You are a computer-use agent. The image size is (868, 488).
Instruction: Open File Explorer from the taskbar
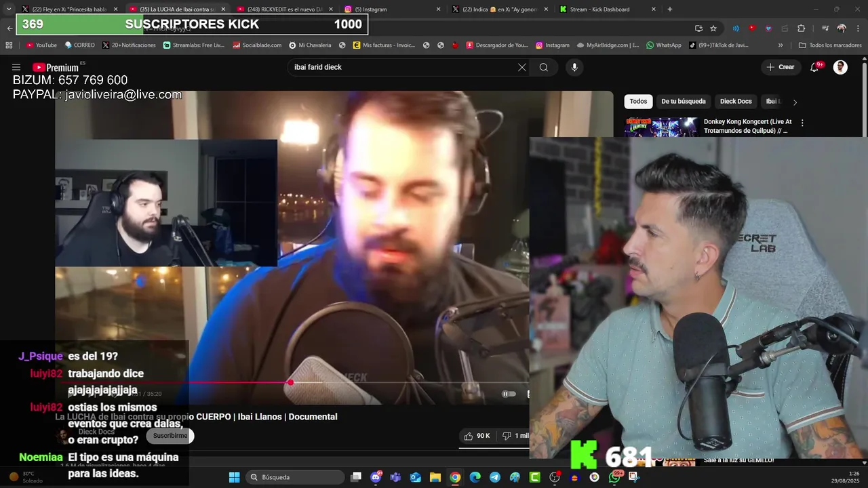pyautogui.click(x=435, y=477)
